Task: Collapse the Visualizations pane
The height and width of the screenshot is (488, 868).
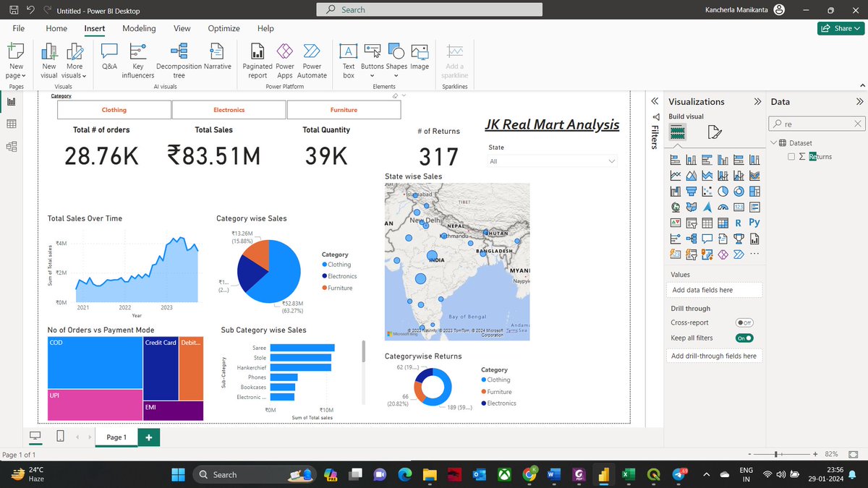Action: [x=757, y=102]
